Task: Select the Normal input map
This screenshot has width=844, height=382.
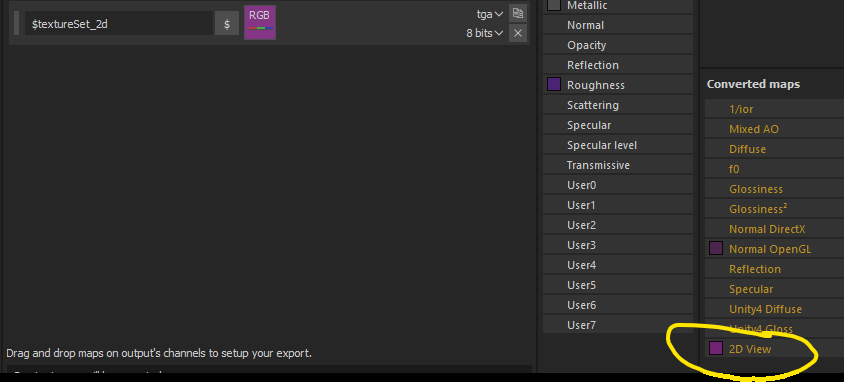Action: (617, 25)
